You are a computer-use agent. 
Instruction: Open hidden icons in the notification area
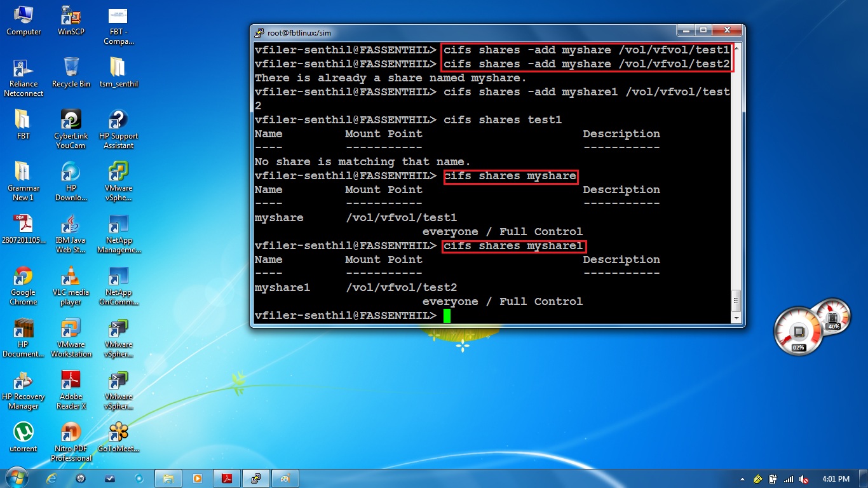click(742, 480)
